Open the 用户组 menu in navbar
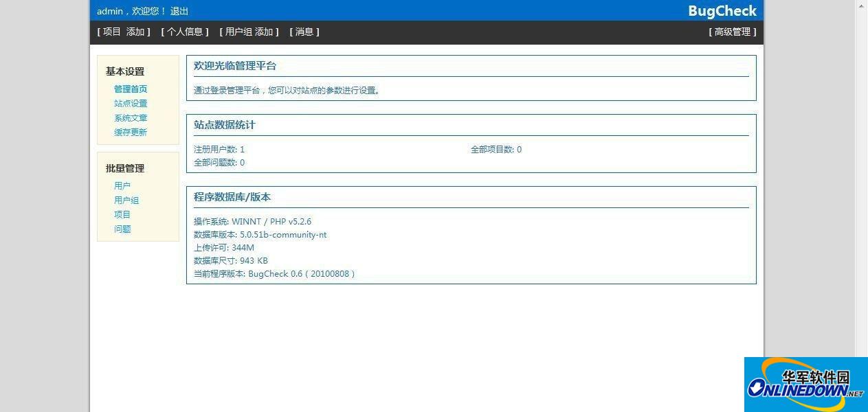Screen dimensions: 868x412 (240, 32)
